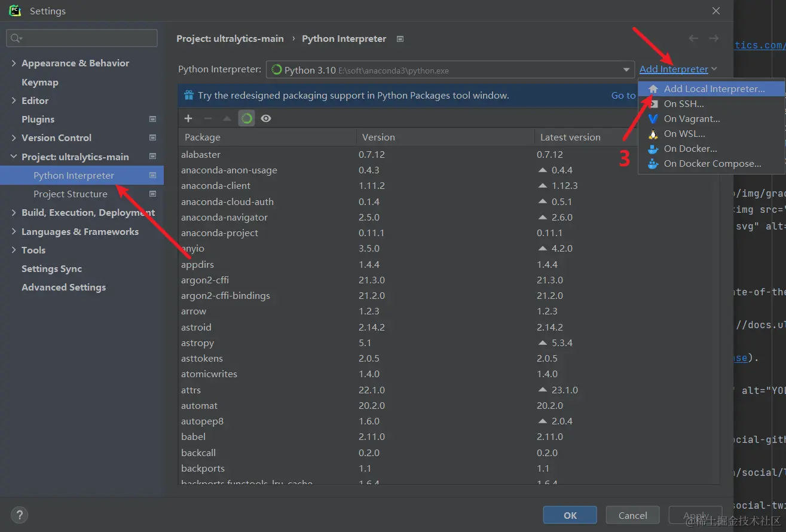Click the Apply button
The width and height of the screenshot is (786, 532).
pyautogui.click(x=695, y=515)
